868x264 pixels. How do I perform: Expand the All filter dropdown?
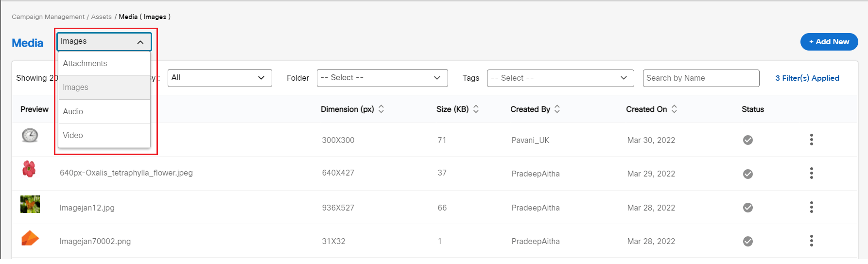[219, 78]
